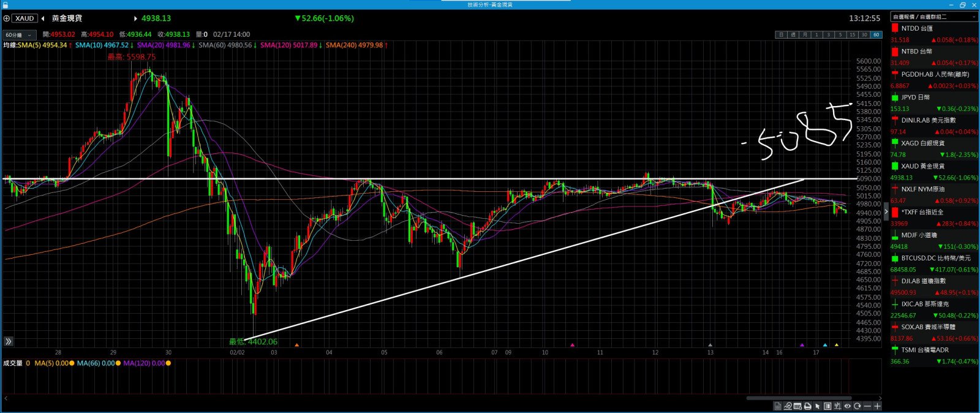Select the 3-minute period button
Viewport: 980px width, 413px height.
829,35
